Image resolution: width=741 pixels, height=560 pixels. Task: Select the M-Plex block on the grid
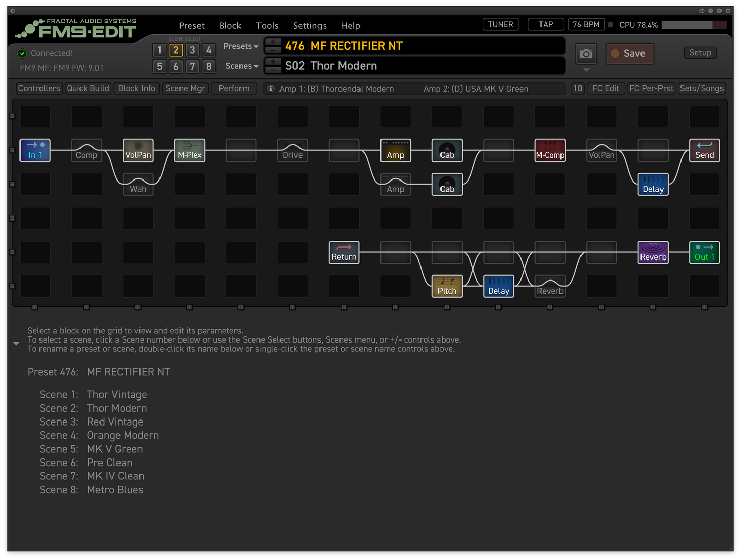190,150
